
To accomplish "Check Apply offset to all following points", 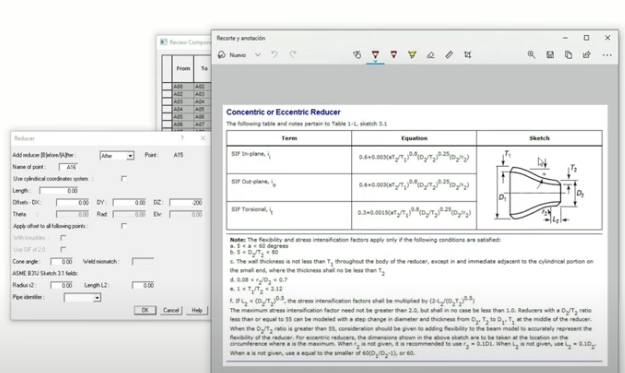I will [x=124, y=226].
